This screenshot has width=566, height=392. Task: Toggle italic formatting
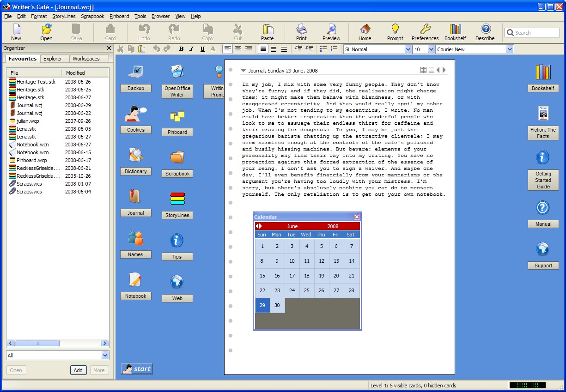(191, 49)
